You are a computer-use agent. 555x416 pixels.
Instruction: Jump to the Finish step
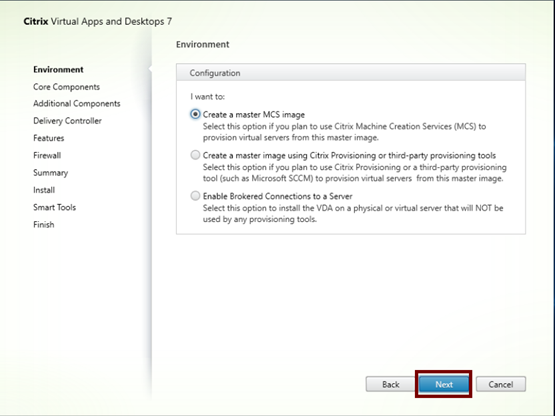tap(44, 224)
